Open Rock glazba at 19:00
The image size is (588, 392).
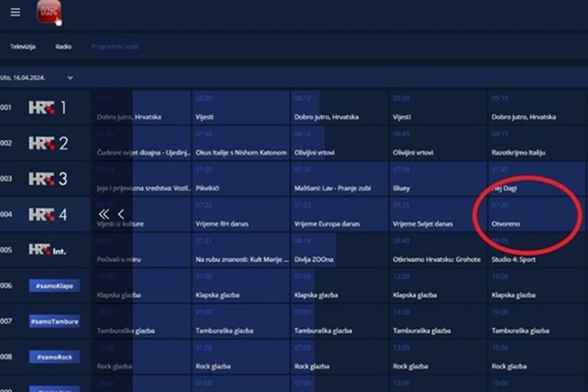537,357
